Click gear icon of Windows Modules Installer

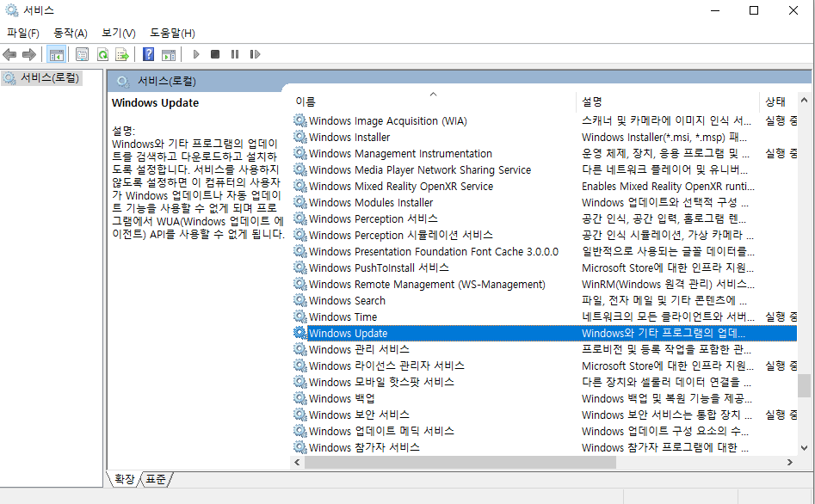(299, 202)
